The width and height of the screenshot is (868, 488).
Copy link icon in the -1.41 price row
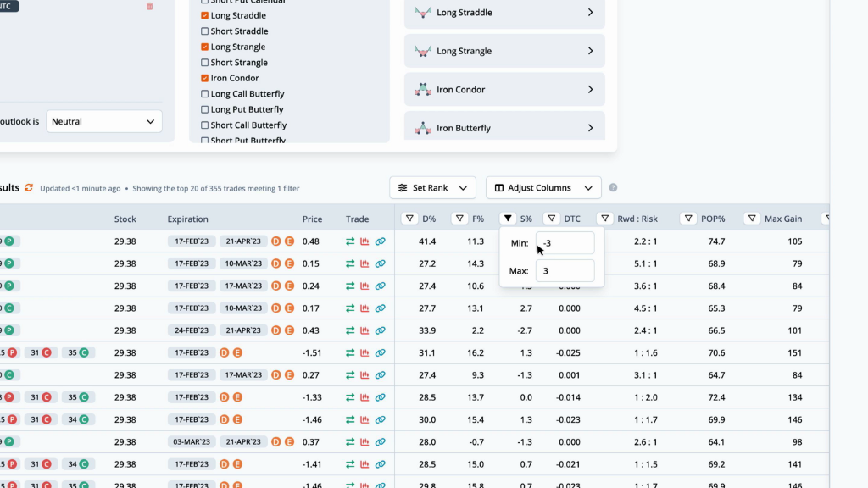coord(380,464)
